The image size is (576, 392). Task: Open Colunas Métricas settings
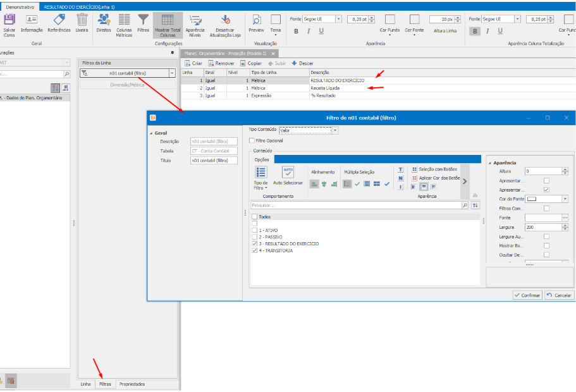point(124,20)
